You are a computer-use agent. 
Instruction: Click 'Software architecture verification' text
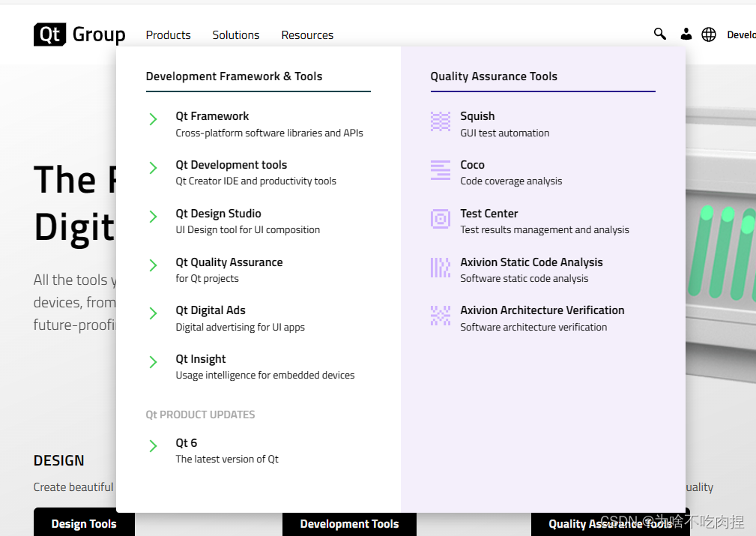[533, 327]
